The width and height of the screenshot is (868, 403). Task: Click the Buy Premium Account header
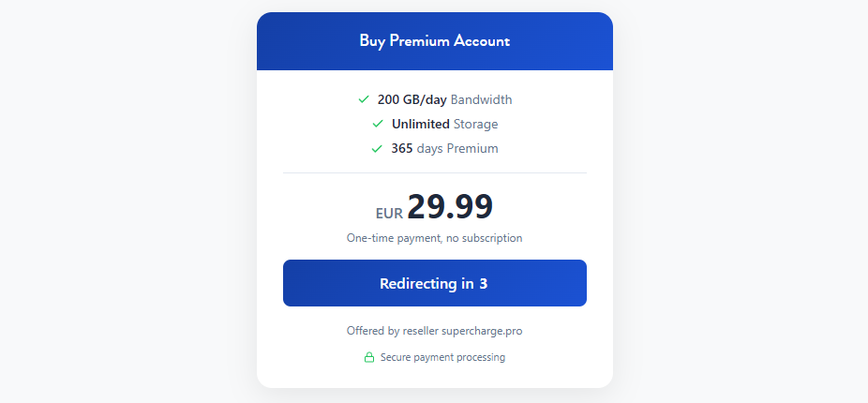coord(434,41)
